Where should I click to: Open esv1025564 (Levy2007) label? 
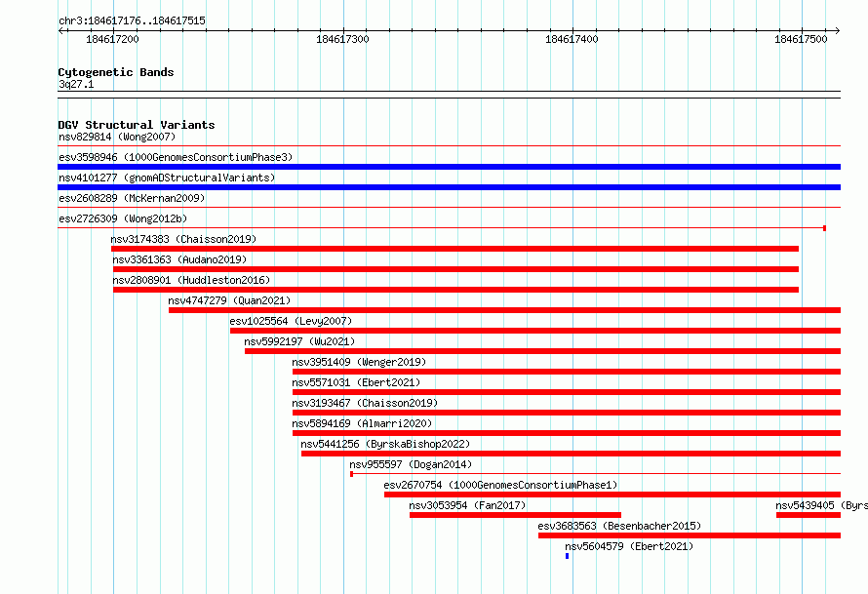[x=291, y=321]
